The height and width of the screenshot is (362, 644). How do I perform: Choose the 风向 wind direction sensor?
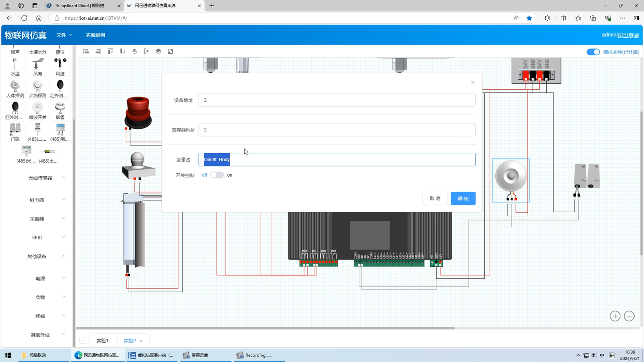(x=37, y=66)
